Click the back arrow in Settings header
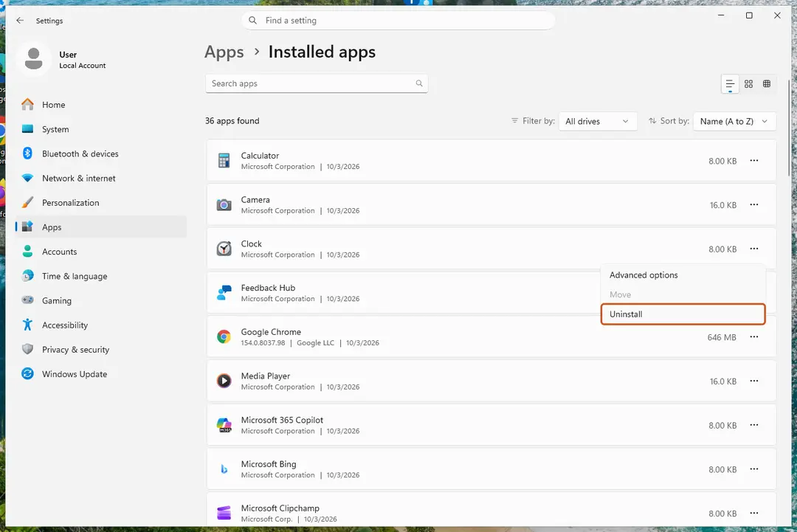Image resolution: width=797 pixels, height=532 pixels. coord(20,21)
